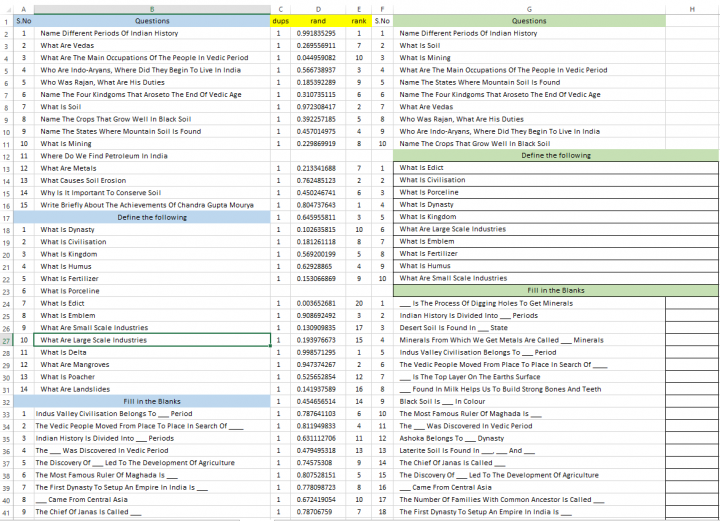Viewport: 720px width, 521px height.
Task: Select blue 'Questions' header in column B
Action: pos(152,21)
